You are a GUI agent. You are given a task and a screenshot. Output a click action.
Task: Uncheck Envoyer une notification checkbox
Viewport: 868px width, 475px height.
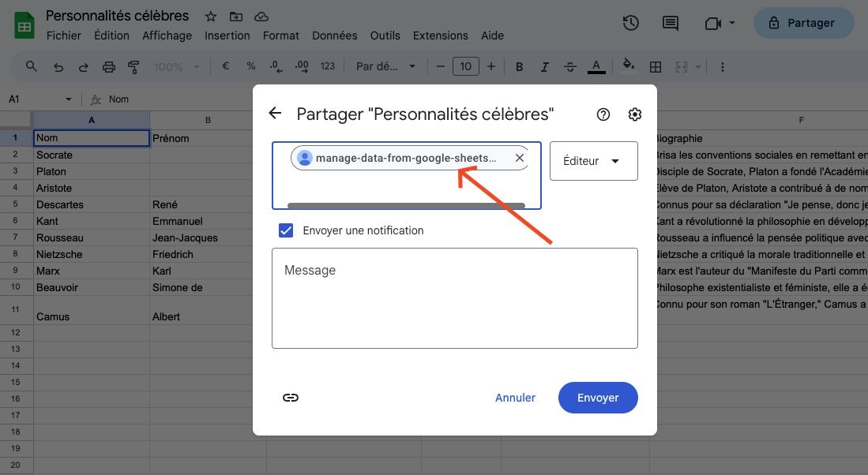[x=287, y=230]
